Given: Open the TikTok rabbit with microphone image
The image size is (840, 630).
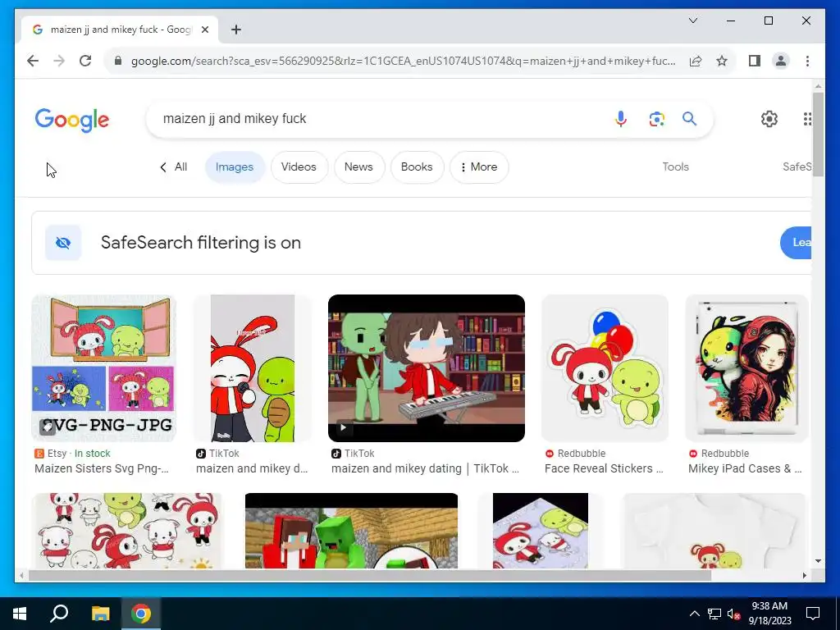Looking at the screenshot, I should [x=253, y=368].
